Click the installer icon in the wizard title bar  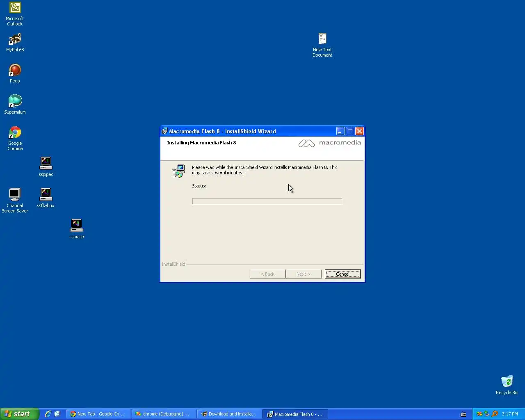164,131
